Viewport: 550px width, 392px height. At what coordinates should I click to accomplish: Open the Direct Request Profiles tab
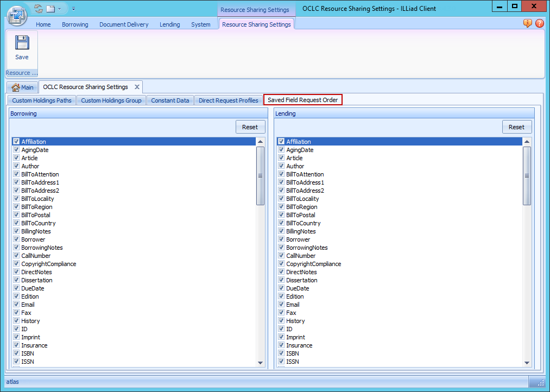point(228,100)
